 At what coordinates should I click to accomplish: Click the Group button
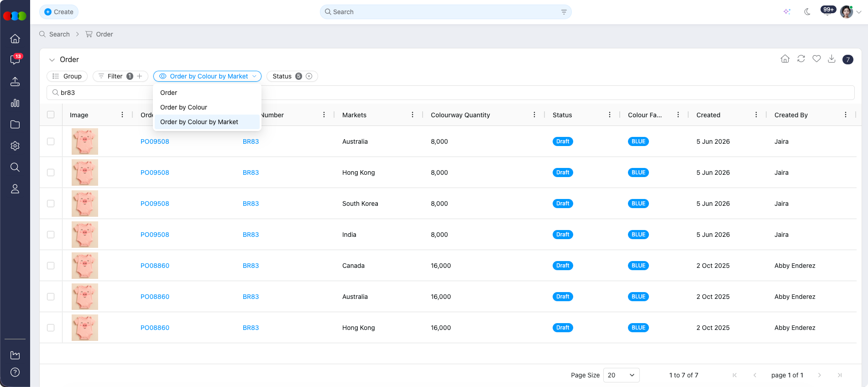(67, 76)
